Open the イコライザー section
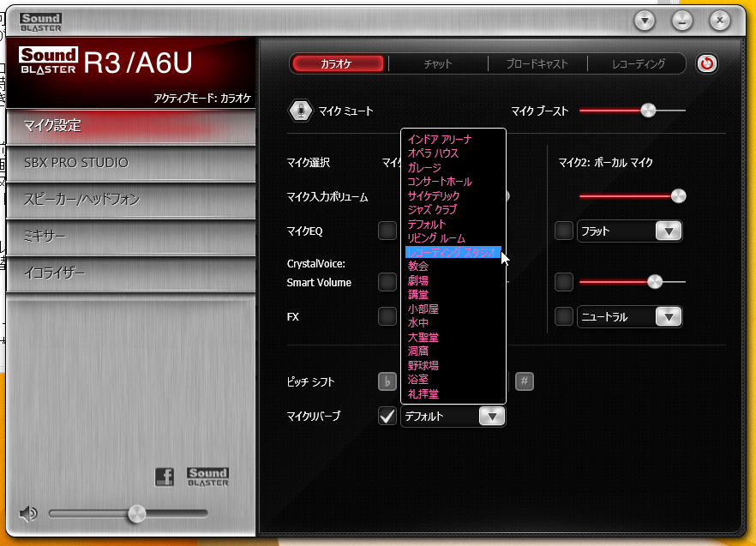Viewport: 756px width, 546px height. click(130, 273)
